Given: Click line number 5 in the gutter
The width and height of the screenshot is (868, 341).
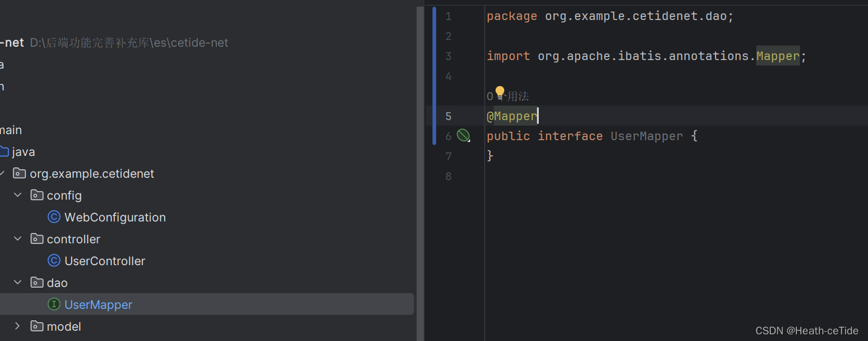Looking at the screenshot, I should pyautogui.click(x=448, y=116).
